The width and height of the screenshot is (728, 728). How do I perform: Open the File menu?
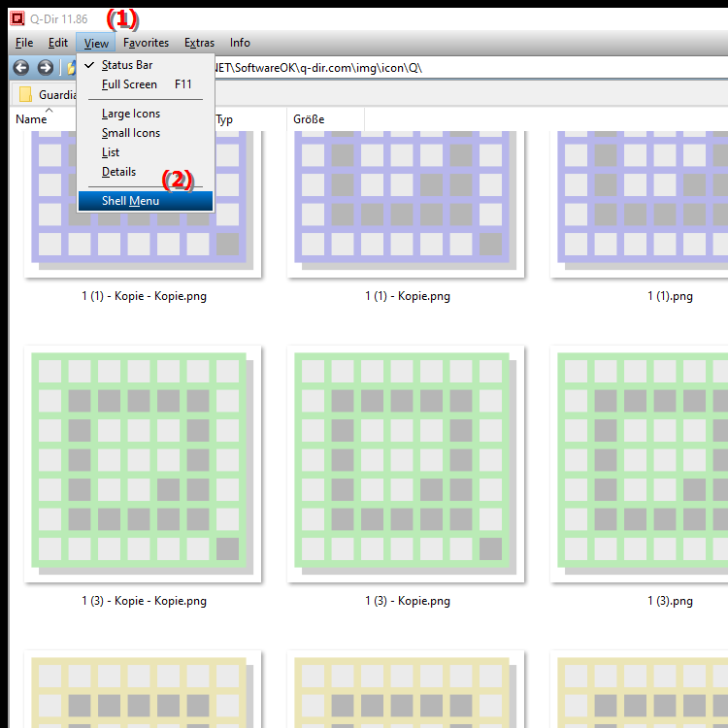[24, 43]
